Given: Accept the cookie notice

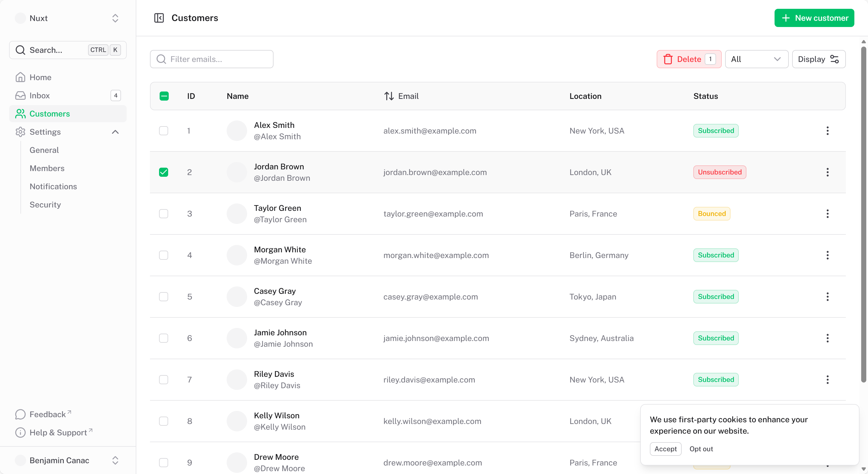Looking at the screenshot, I should click(x=665, y=449).
